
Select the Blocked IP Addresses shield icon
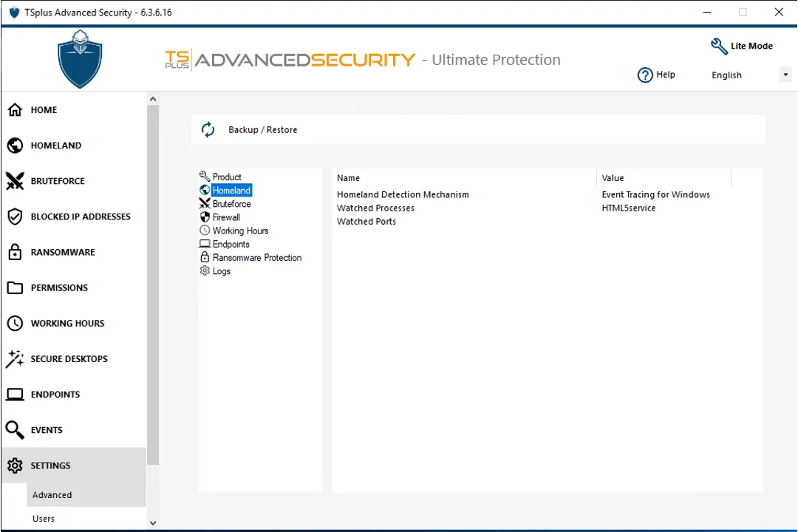(15, 216)
